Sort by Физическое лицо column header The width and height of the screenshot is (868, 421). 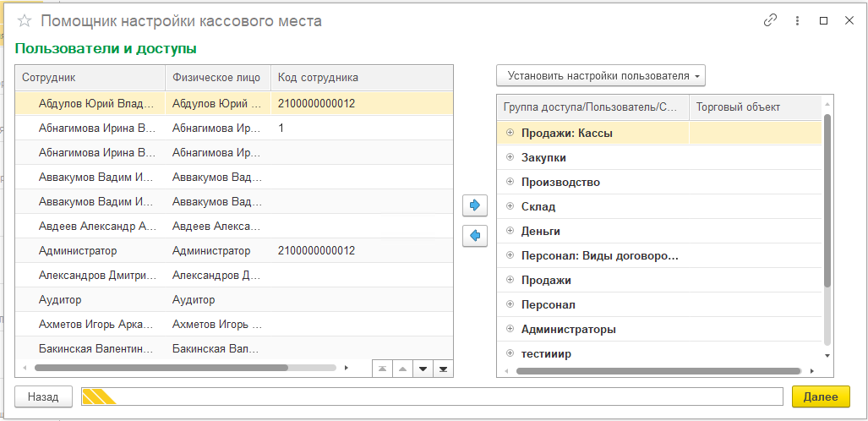218,78
